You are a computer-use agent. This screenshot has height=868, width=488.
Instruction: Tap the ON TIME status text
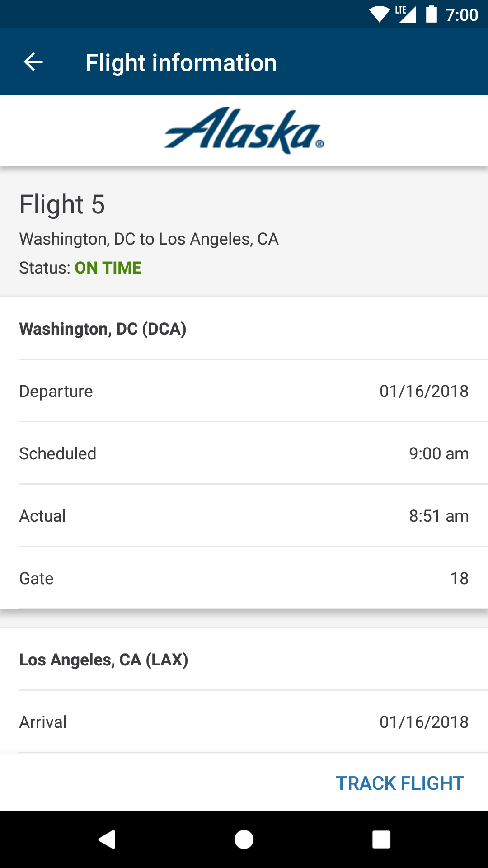108,268
